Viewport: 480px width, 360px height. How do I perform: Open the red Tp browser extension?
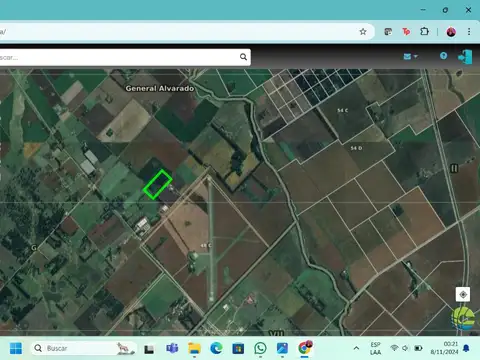(406, 32)
